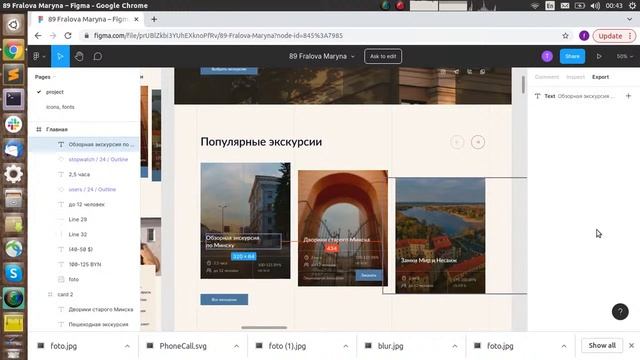Close the downloads bar

pyautogui.click(x=631, y=346)
